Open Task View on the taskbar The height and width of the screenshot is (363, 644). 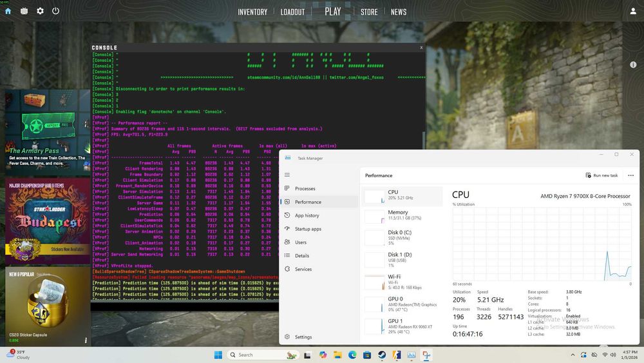pyautogui.click(x=307, y=355)
